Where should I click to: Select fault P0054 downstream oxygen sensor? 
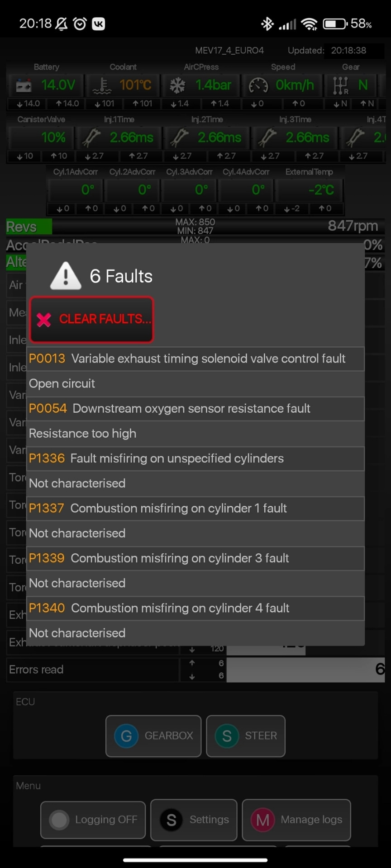[195, 409]
